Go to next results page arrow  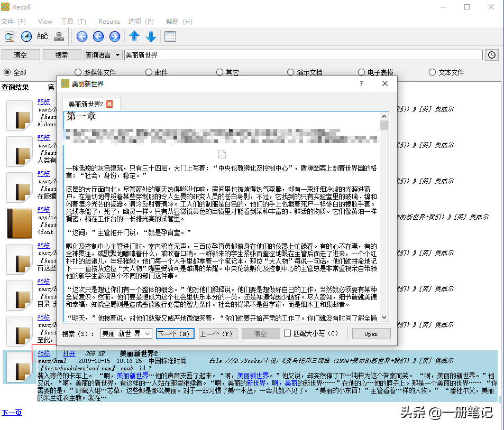[115, 36]
